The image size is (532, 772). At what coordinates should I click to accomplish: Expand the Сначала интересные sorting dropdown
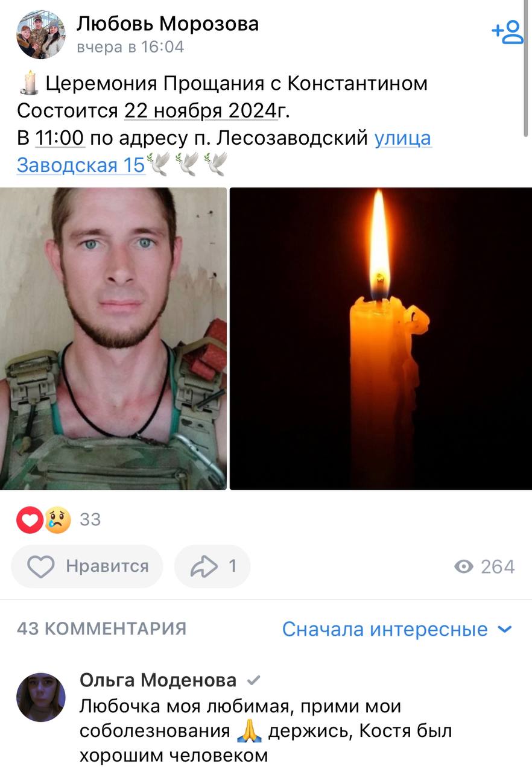[397, 630]
